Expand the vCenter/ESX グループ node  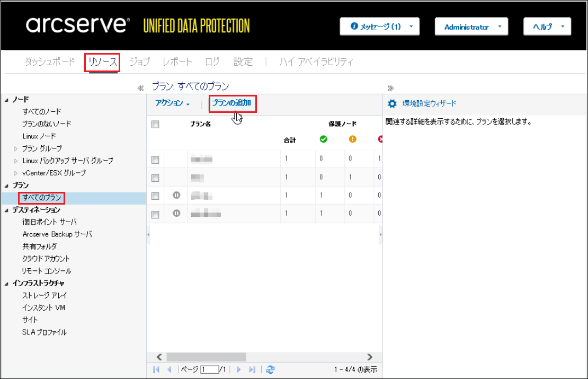(x=16, y=173)
